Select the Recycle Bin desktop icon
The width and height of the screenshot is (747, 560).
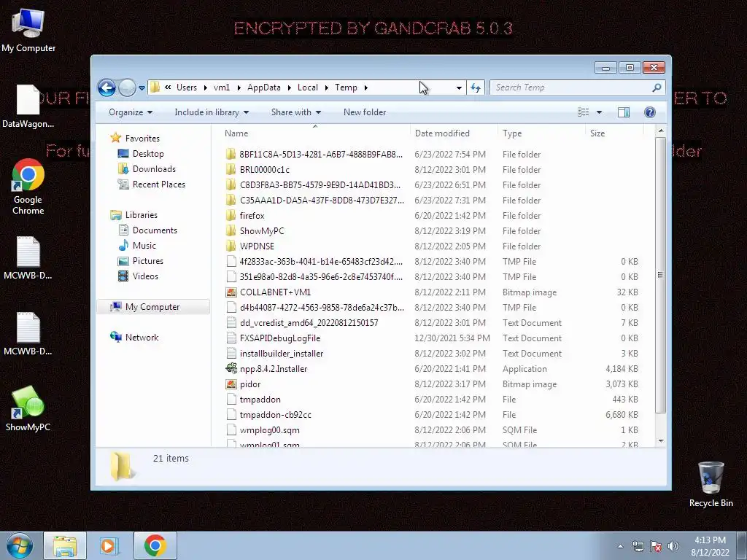(x=711, y=484)
